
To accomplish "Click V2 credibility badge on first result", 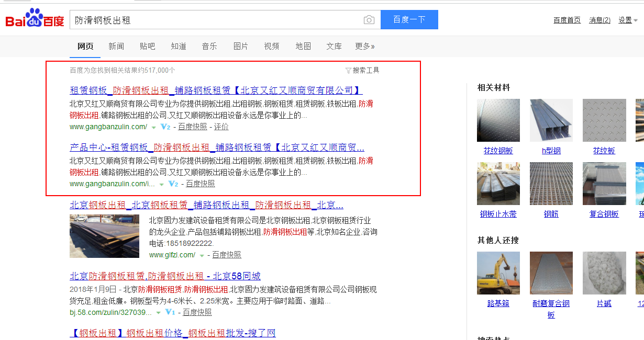I will click(165, 127).
